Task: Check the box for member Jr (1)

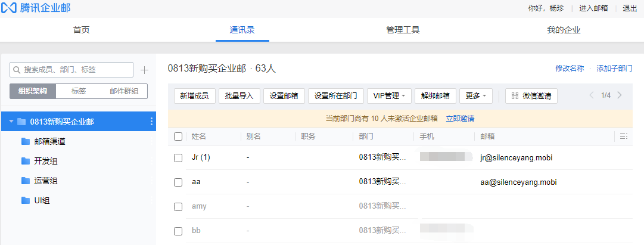Action: 178,158
